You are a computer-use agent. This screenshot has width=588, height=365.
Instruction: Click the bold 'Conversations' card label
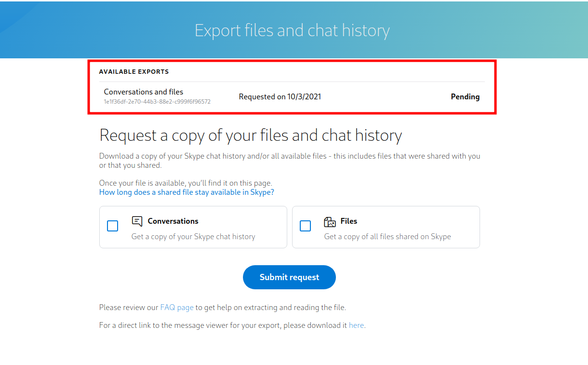(x=173, y=221)
